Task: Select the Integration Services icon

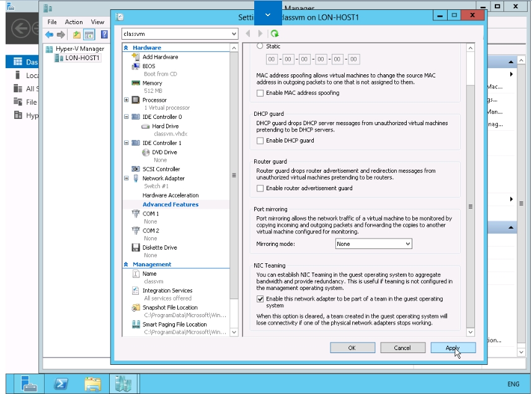Action: [136, 291]
